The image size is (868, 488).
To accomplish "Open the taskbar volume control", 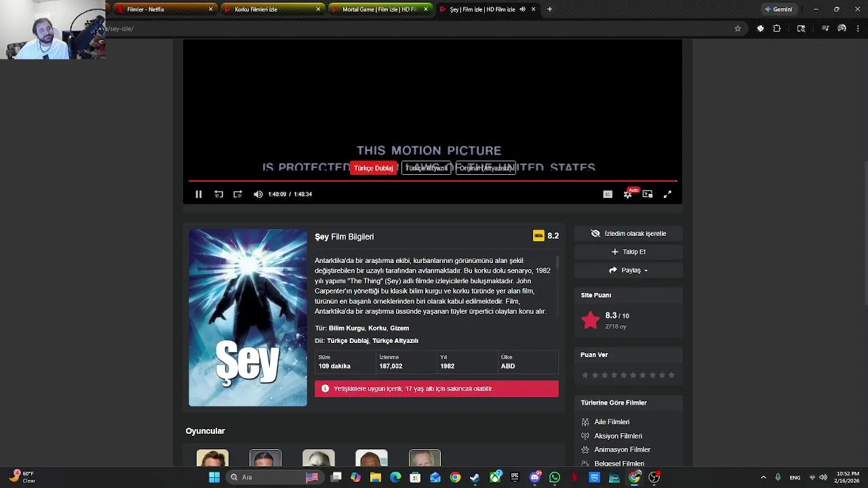I will pos(823,477).
